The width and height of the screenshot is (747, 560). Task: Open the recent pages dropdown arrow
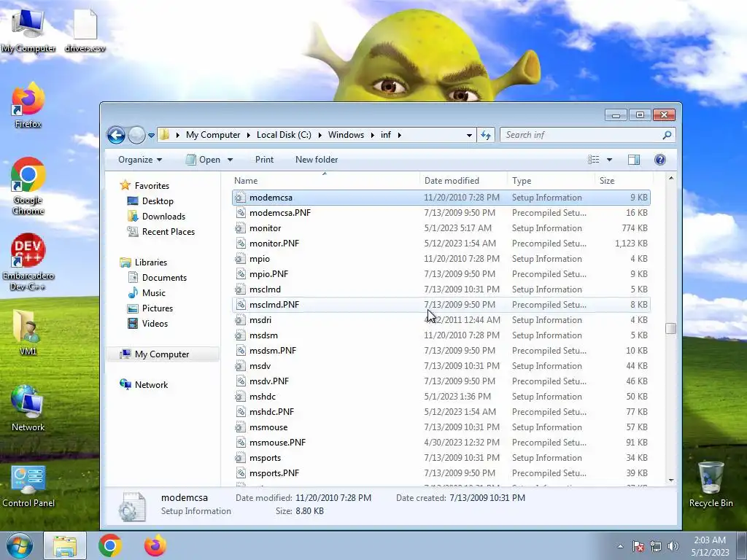click(151, 135)
